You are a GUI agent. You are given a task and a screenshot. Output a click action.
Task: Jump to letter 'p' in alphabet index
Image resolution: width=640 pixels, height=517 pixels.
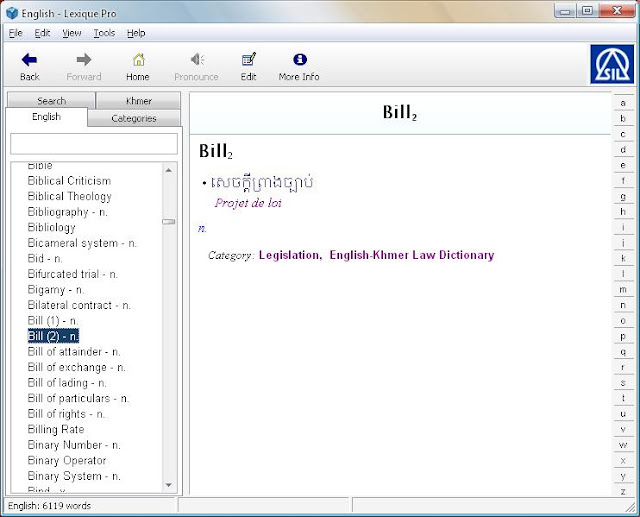(623, 336)
